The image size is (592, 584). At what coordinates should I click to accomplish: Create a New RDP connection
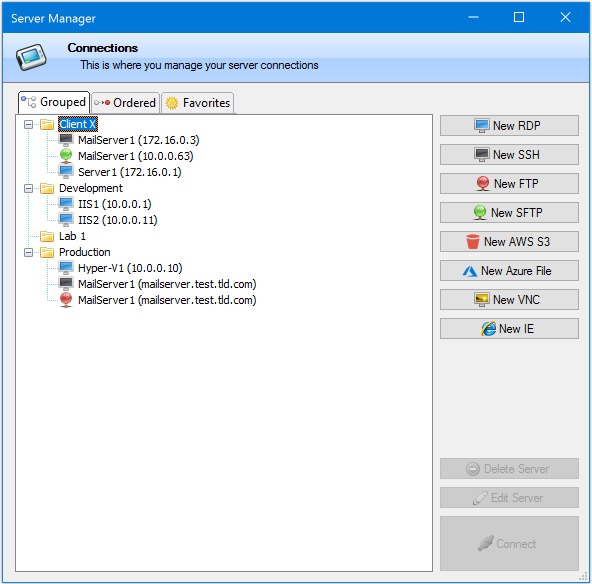pos(509,125)
